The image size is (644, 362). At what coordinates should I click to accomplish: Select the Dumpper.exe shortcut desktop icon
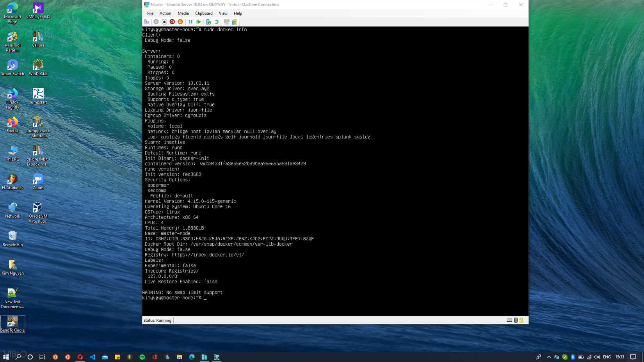(38, 127)
